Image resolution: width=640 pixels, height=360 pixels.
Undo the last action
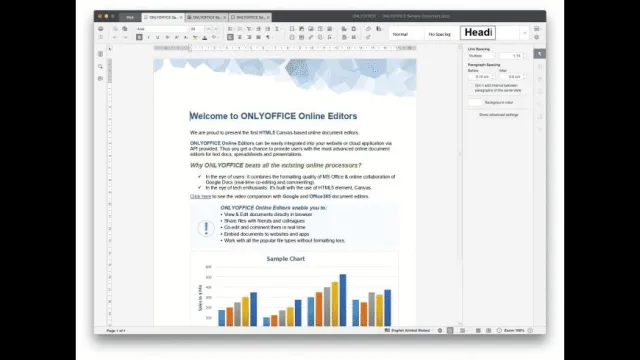(x=116, y=37)
